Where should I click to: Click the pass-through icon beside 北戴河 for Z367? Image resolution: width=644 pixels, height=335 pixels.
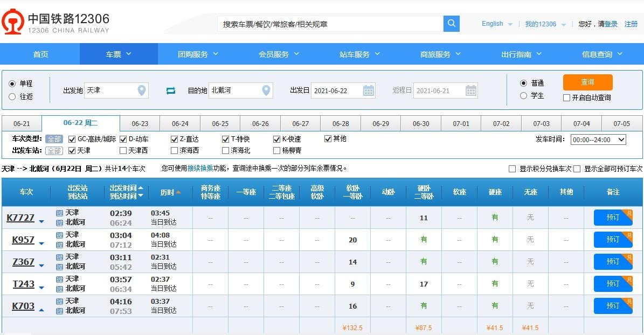click(x=60, y=267)
